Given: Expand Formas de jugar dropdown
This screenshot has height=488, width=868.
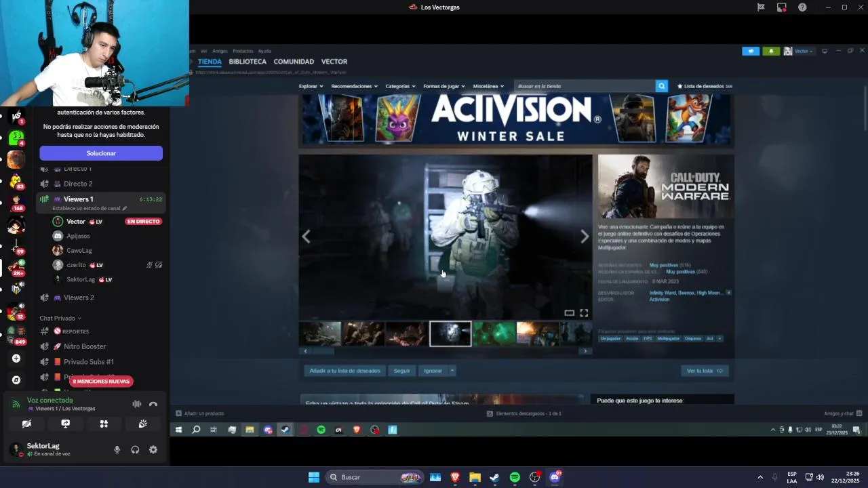Looking at the screenshot, I should pos(444,86).
